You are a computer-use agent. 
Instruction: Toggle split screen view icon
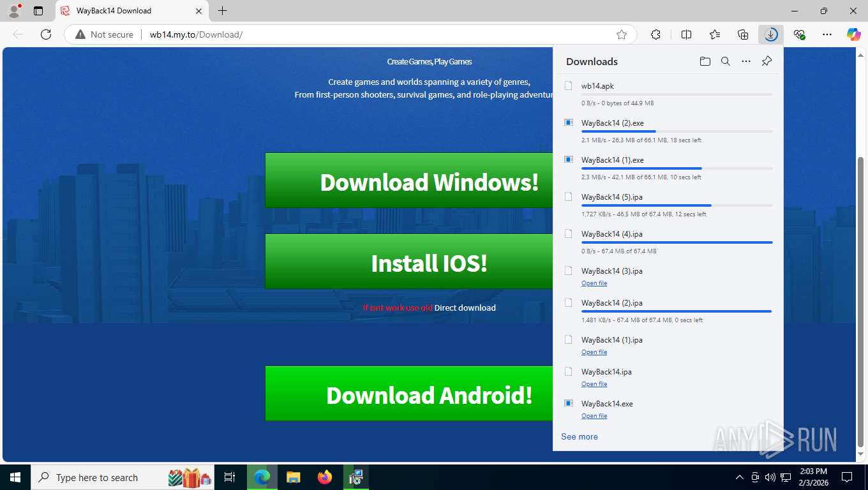click(x=686, y=34)
